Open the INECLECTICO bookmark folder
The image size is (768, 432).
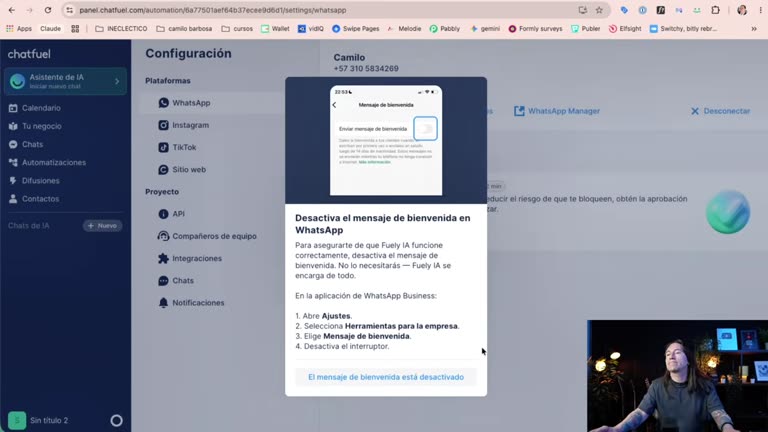pyautogui.click(x=121, y=28)
